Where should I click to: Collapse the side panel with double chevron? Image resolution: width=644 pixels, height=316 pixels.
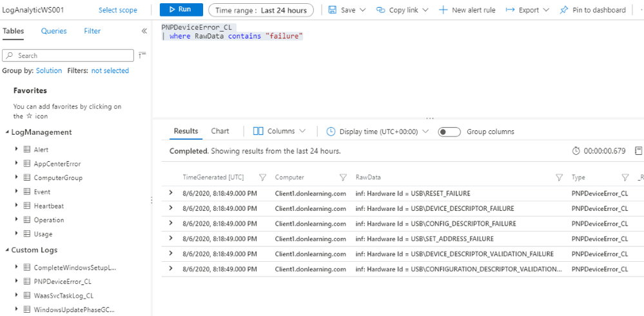144,31
